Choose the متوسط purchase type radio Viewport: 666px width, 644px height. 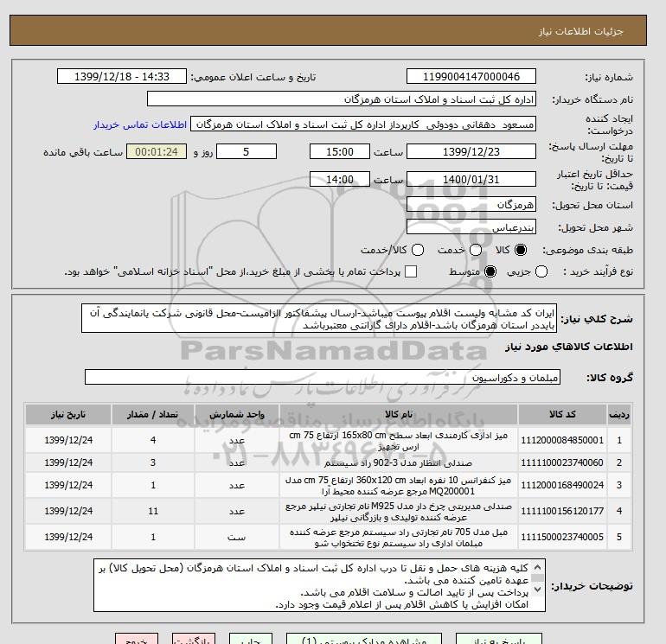(490, 271)
